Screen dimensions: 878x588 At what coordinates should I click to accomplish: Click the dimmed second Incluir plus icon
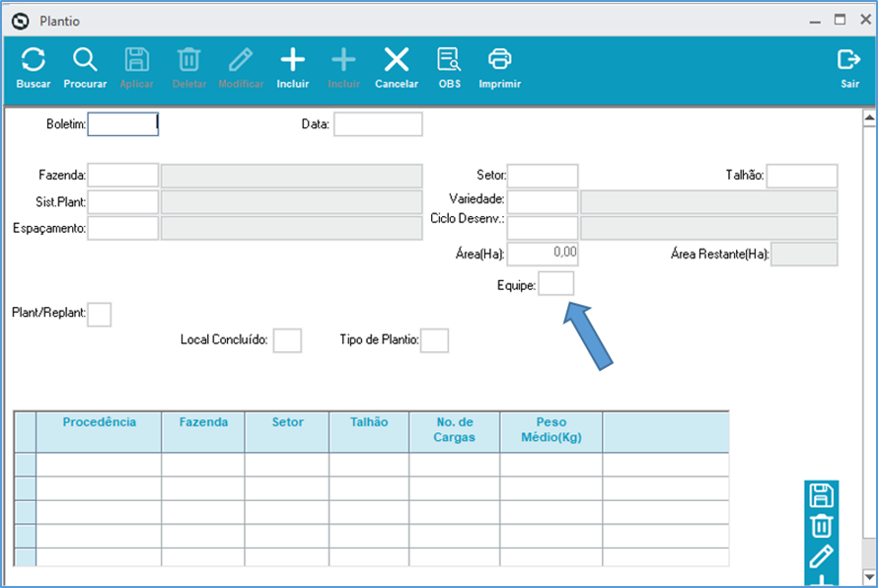tap(343, 59)
